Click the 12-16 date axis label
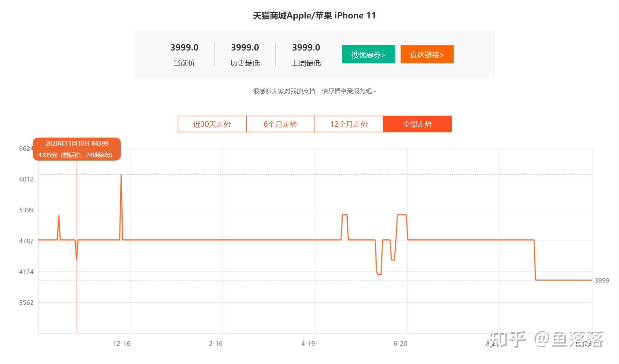Viewport: 619px width, 364px height. [122, 343]
